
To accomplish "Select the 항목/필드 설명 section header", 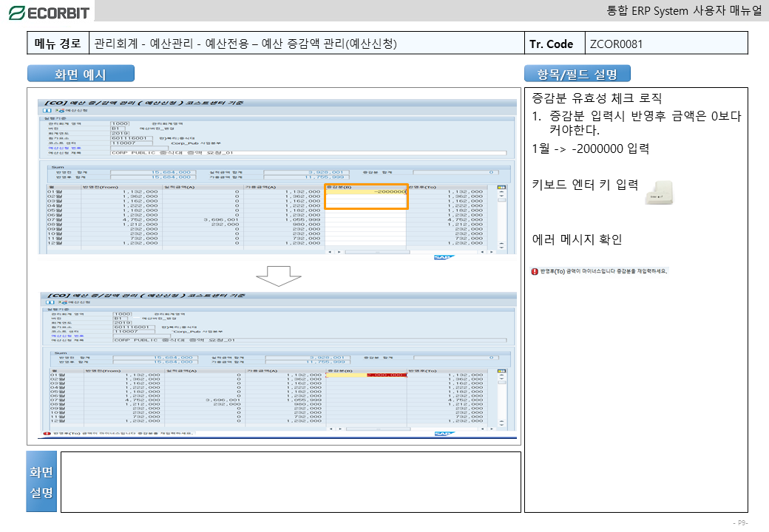I will [577, 74].
